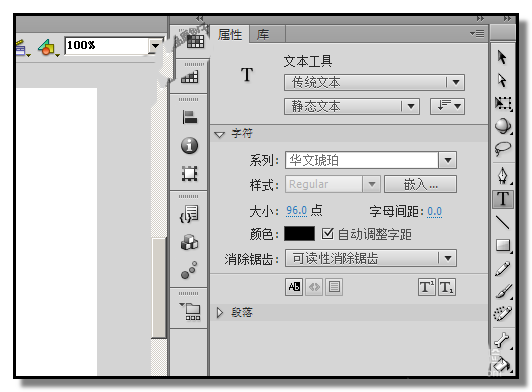
Task: Select the Line tool
Action: click(x=502, y=222)
